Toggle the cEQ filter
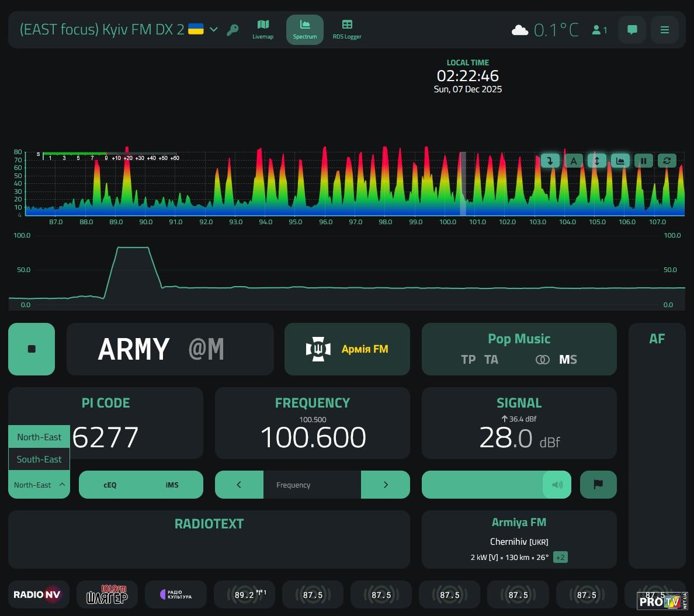The image size is (694, 616). coord(110,485)
